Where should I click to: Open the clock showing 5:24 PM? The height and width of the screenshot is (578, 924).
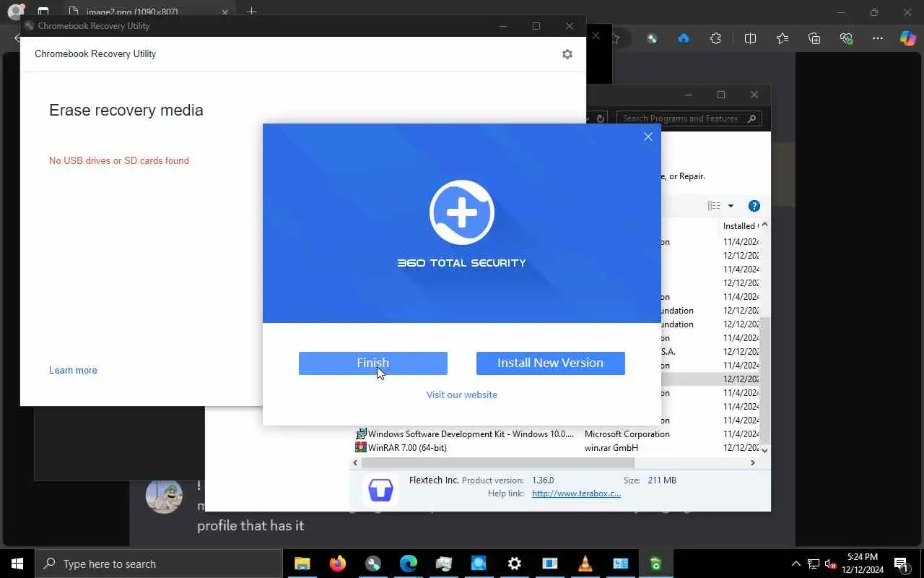coord(863,564)
